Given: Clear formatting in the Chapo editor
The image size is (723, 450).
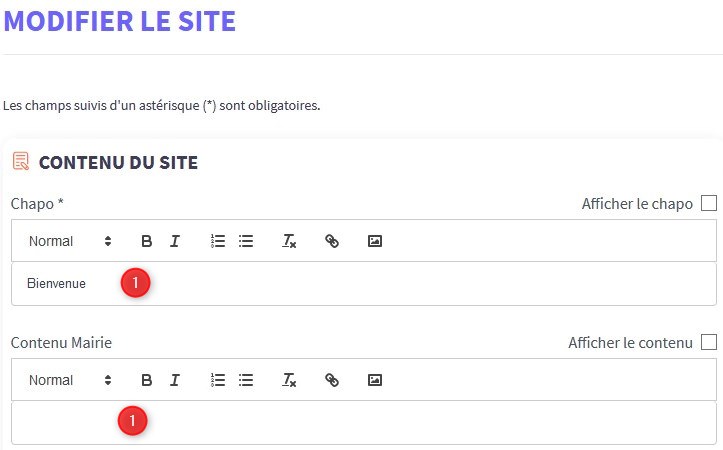Looking at the screenshot, I should point(289,241).
